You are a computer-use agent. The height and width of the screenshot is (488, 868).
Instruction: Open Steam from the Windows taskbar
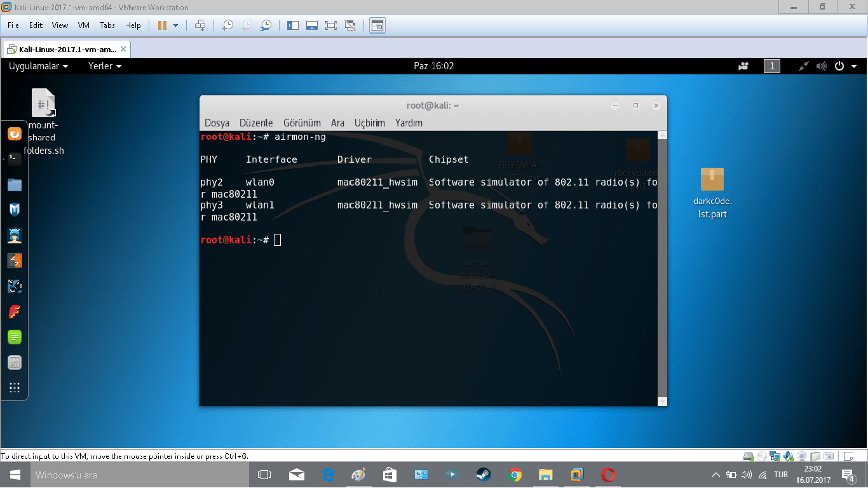484,475
